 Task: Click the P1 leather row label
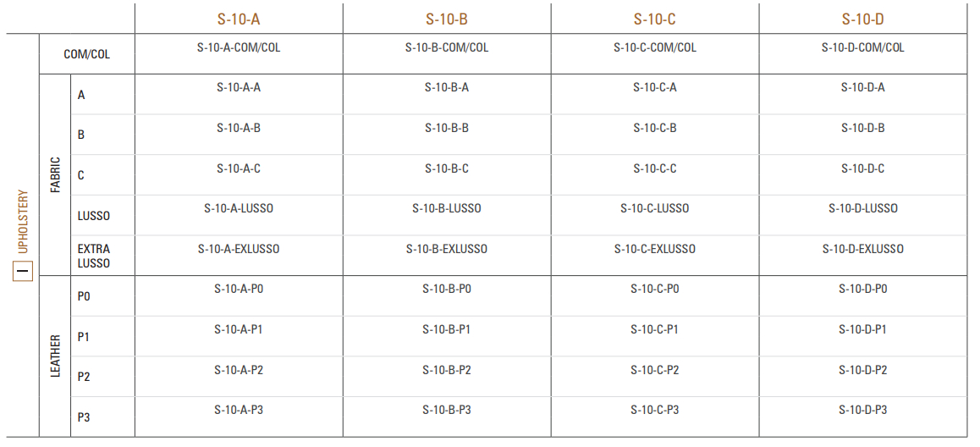pos(83,337)
